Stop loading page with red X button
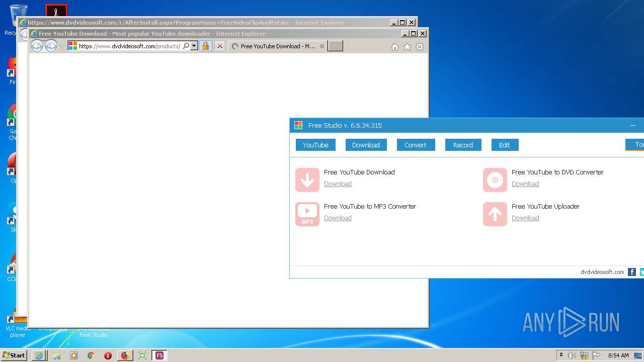This screenshot has height=362, width=644. click(x=220, y=46)
